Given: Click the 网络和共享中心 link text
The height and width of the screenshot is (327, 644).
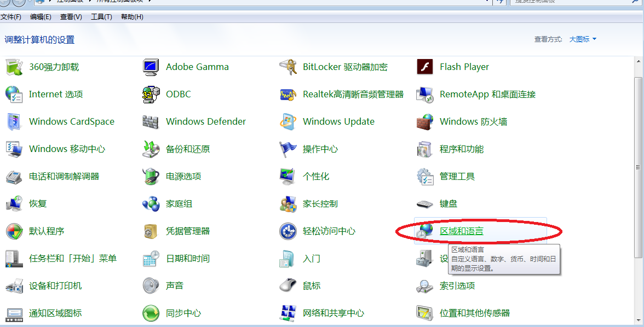Looking at the screenshot, I should [333, 313].
